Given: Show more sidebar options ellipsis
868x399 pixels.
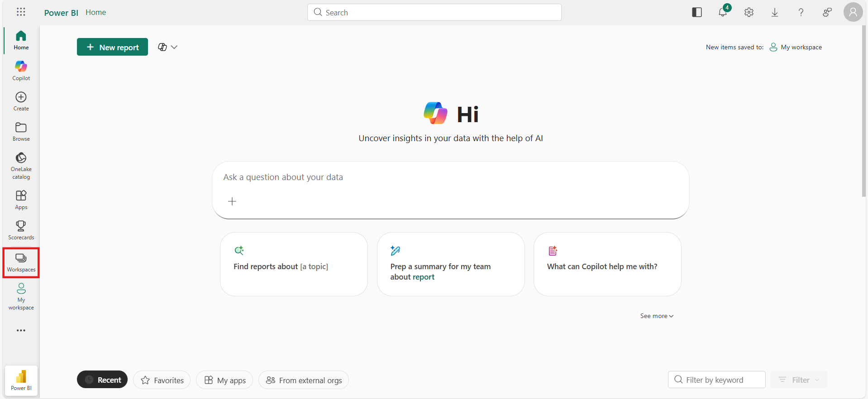Looking at the screenshot, I should [x=21, y=330].
